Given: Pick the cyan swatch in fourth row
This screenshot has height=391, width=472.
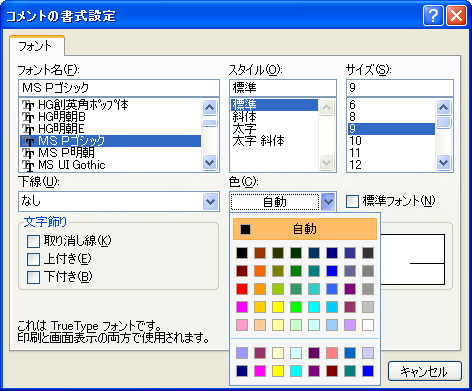Looking at the screenshot, I should coord(314,307).
